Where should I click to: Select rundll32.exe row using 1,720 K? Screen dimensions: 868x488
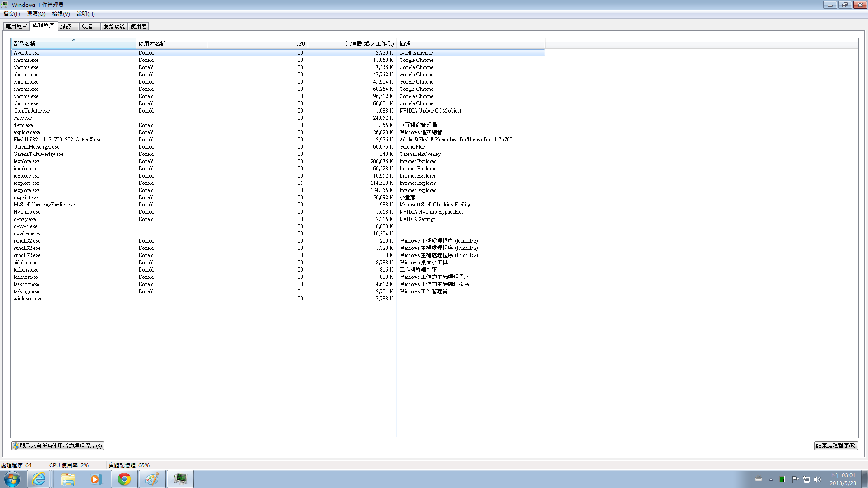tap(278, 248)
